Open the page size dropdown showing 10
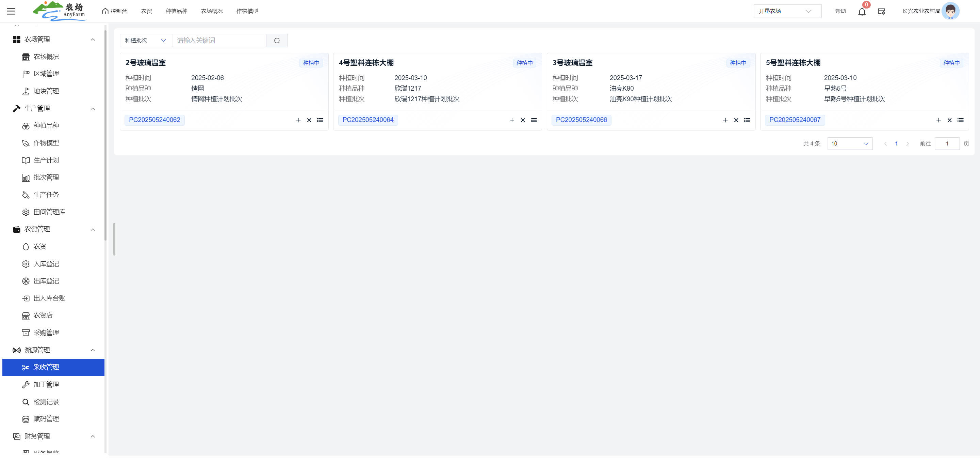The width and height of the screenshot is (980, 460). 850,143
